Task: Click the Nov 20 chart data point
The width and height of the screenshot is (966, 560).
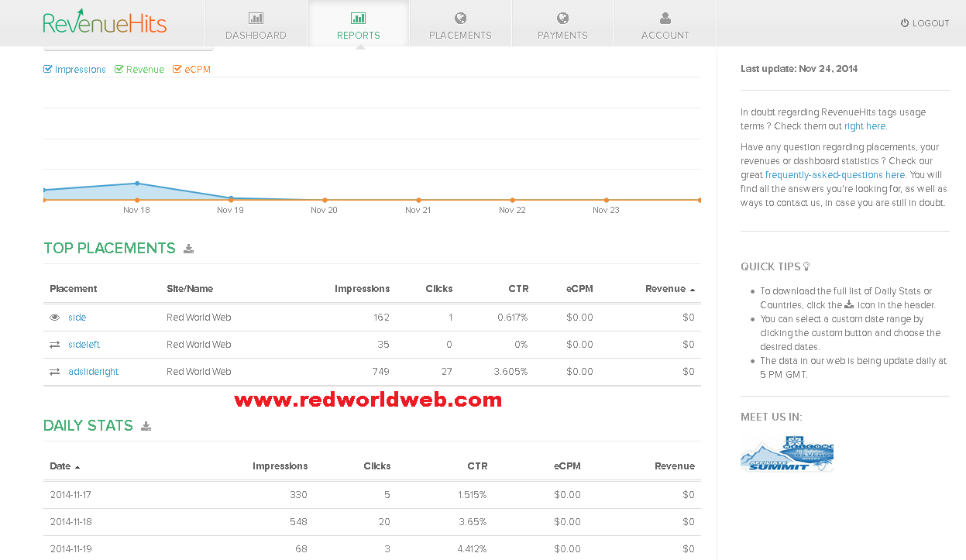Action: 325,200
